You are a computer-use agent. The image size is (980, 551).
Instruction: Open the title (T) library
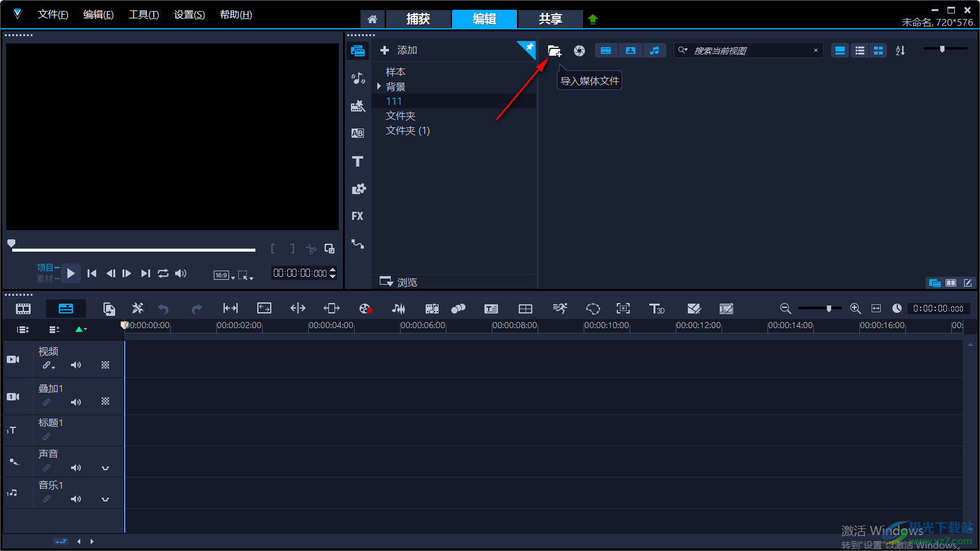click(358, 161)
